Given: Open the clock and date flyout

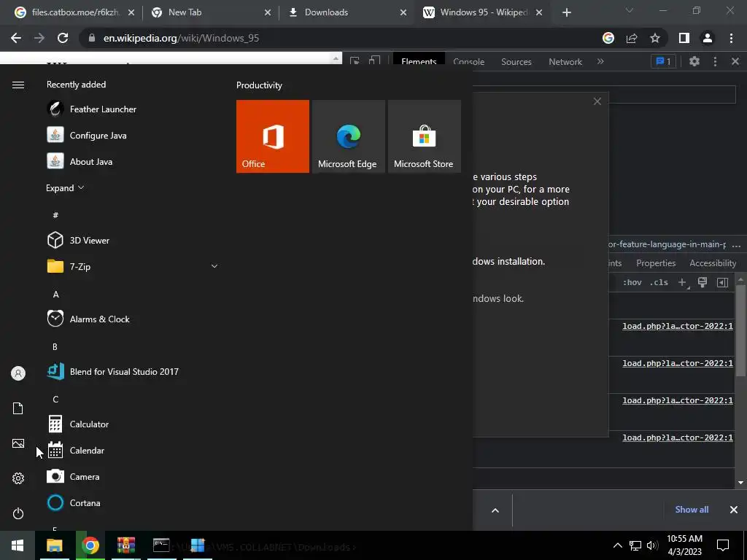Looking at the screenshot, I should [x=684, y=545].
